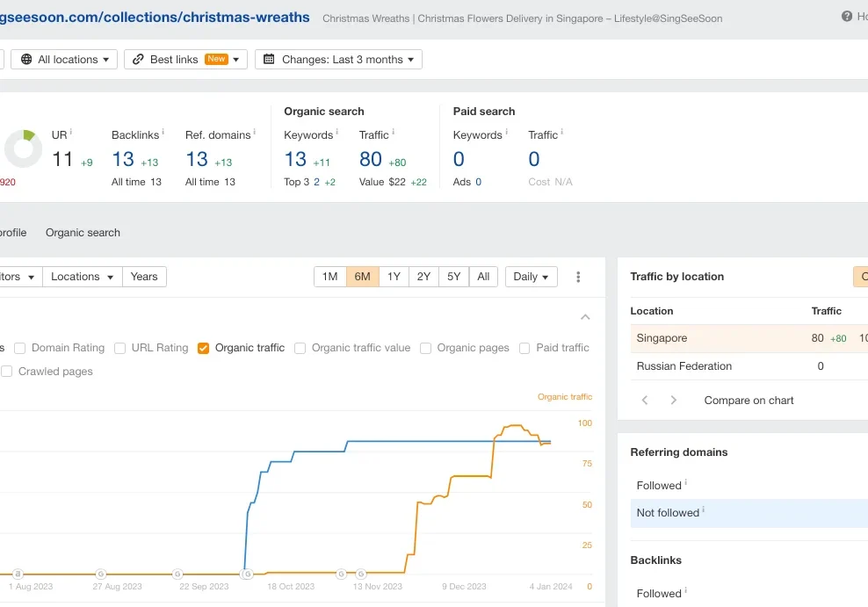
Task: Click the Google update marker near 18 Oct 2023
Action: tap(247, 574)
